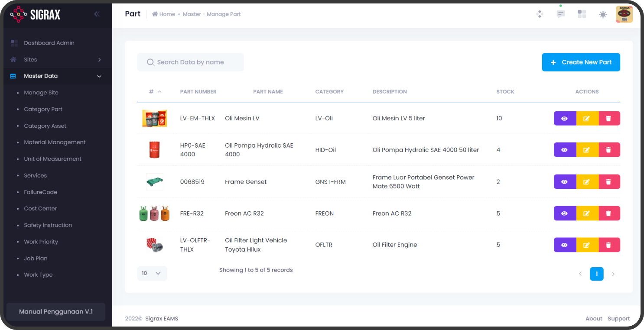Open Category Part in sidebar
644x330 pixels.
(43, 110)
